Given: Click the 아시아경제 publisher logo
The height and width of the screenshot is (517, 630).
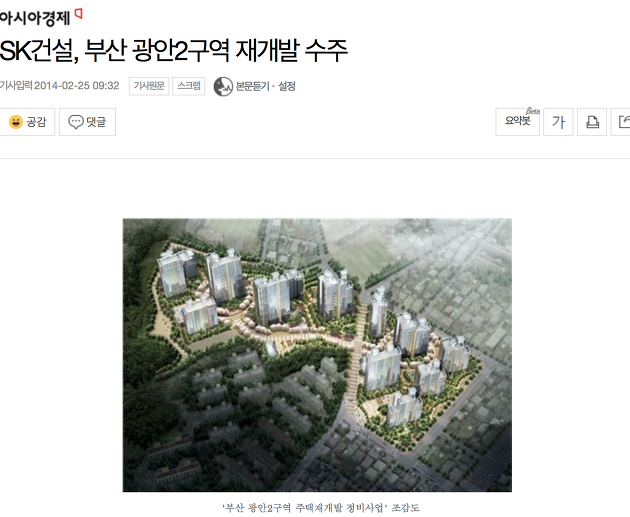Looking at the screenshot, I should (35, 18).
